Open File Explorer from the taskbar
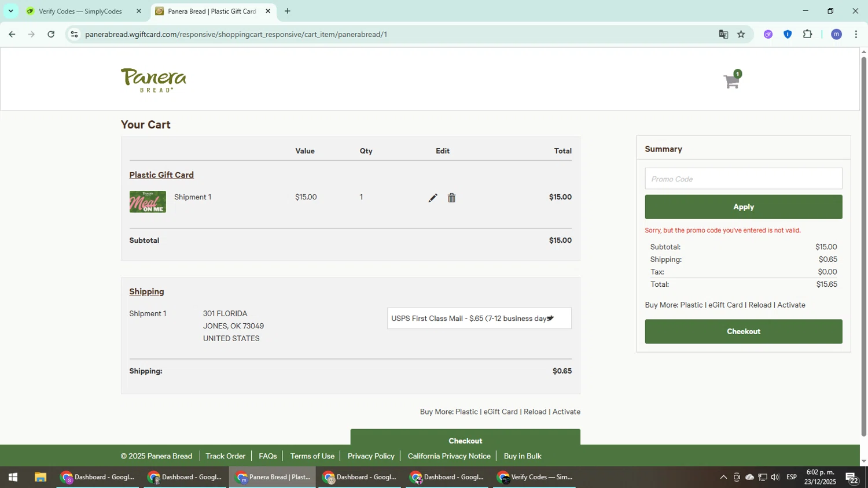Image resolution: width=868 pixels, height=488 pixels. (x=40, y=477)
